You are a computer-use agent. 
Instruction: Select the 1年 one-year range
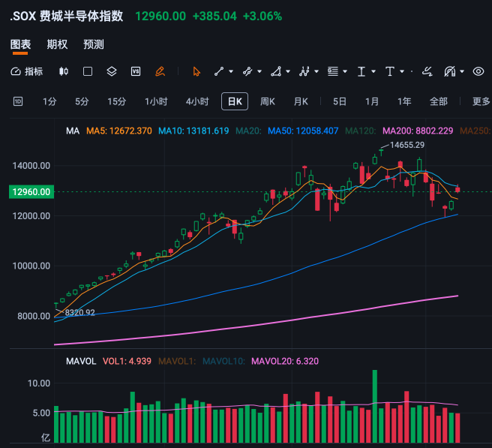404,101
